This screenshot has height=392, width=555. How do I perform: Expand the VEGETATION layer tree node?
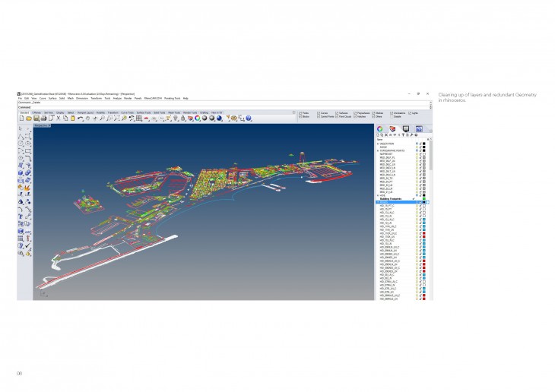click(x=377, y=143)
